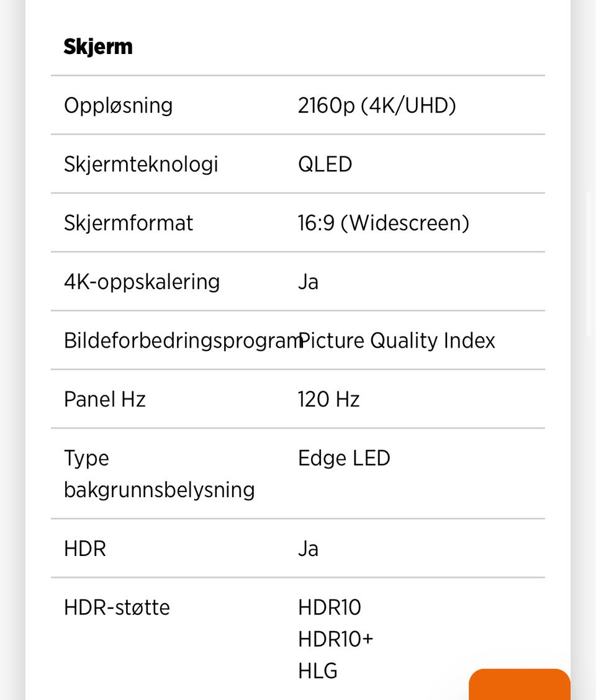This screenshot has height=700, width=596.
Task: Click the 120 Hz value
Action: coord(328,399)
